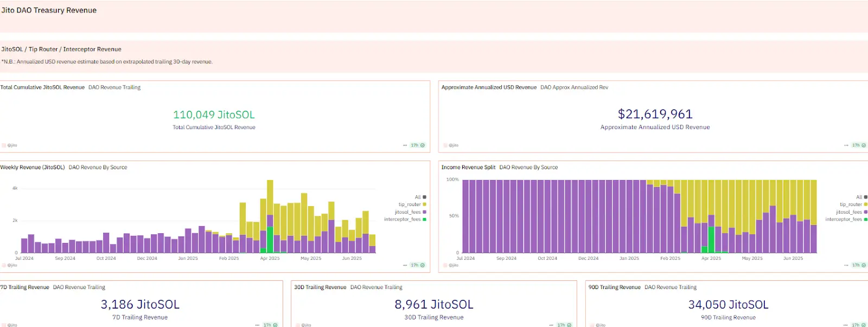The width and height of the screenshot is (868, 327).
Task: Open DAO Revenue Trailing link beside 30D Trailing Revenue
Action: 376,287
